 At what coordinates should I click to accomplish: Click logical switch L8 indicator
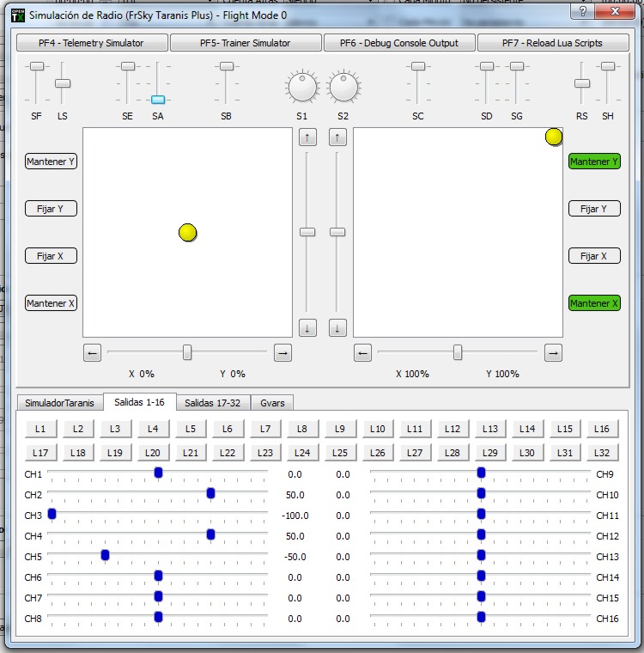[302, 429]
